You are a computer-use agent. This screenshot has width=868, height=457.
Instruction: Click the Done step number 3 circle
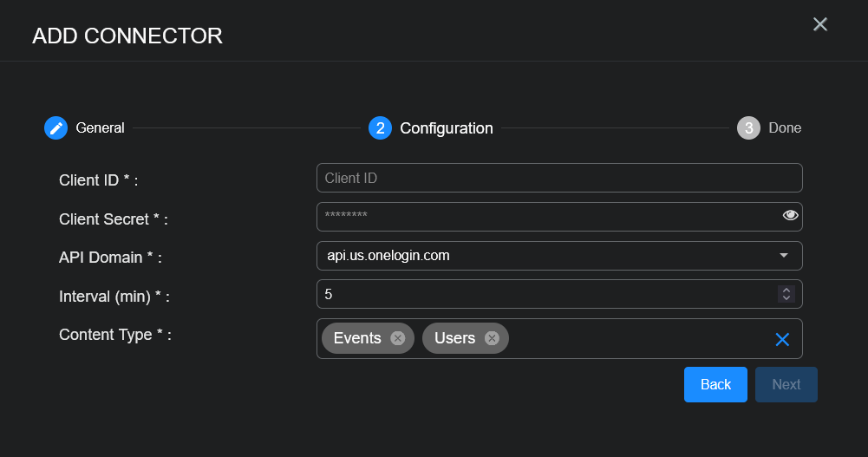point(748,128)
